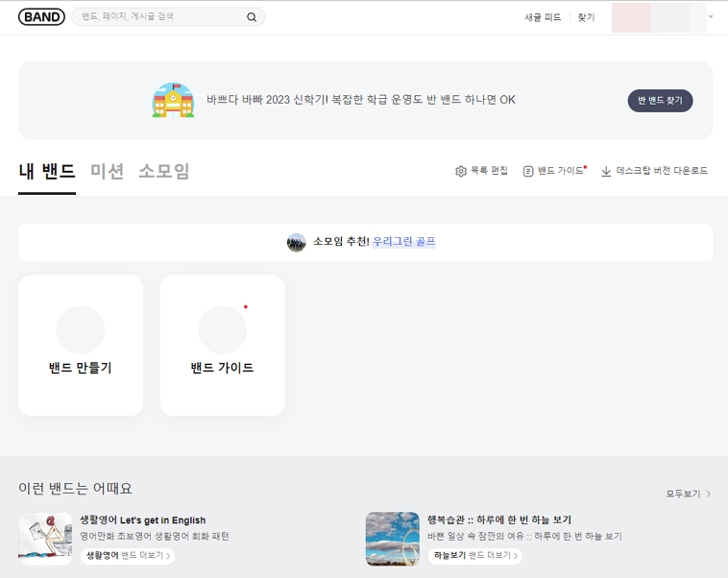Viewport: 728px width, 578px height.
Task: Click the user profile area in header
Action: 659,17
